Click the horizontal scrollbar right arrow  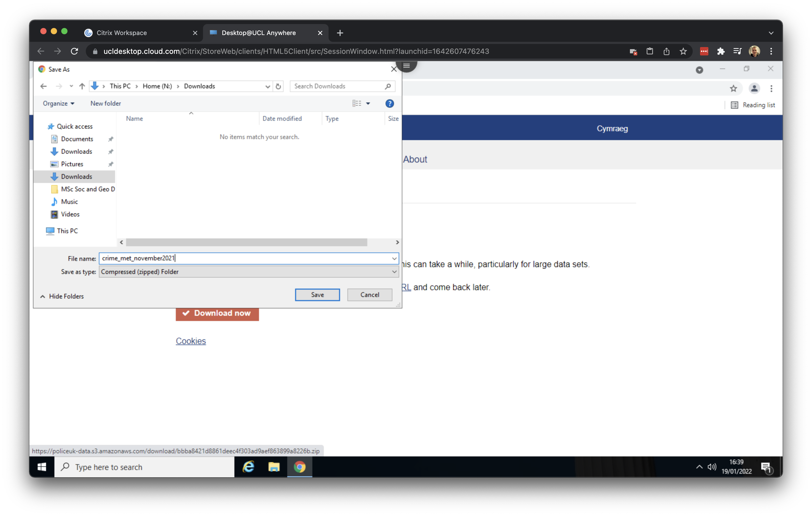397,242
